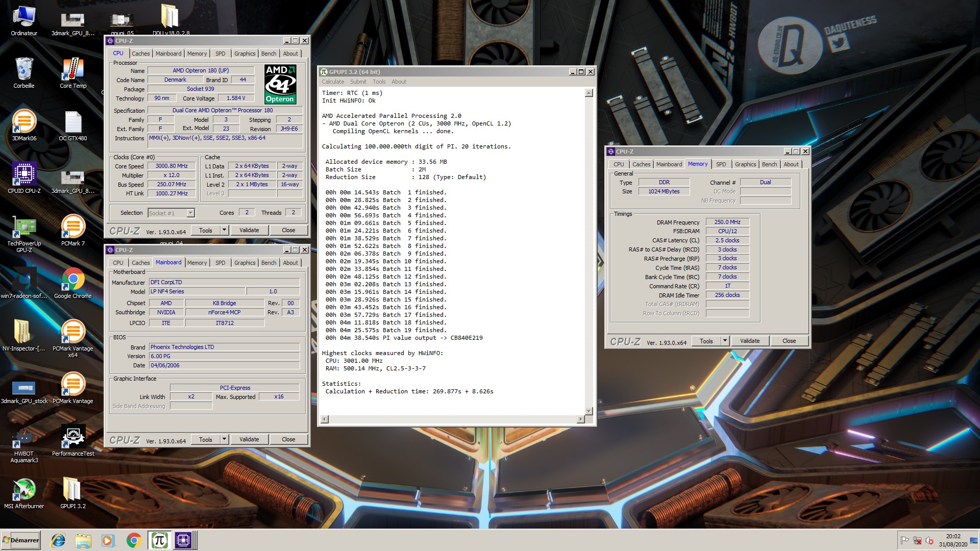Click the Core Voltage 1.584 V field
This screenshot has height=551, width=980.
click(x=236, y=98)
